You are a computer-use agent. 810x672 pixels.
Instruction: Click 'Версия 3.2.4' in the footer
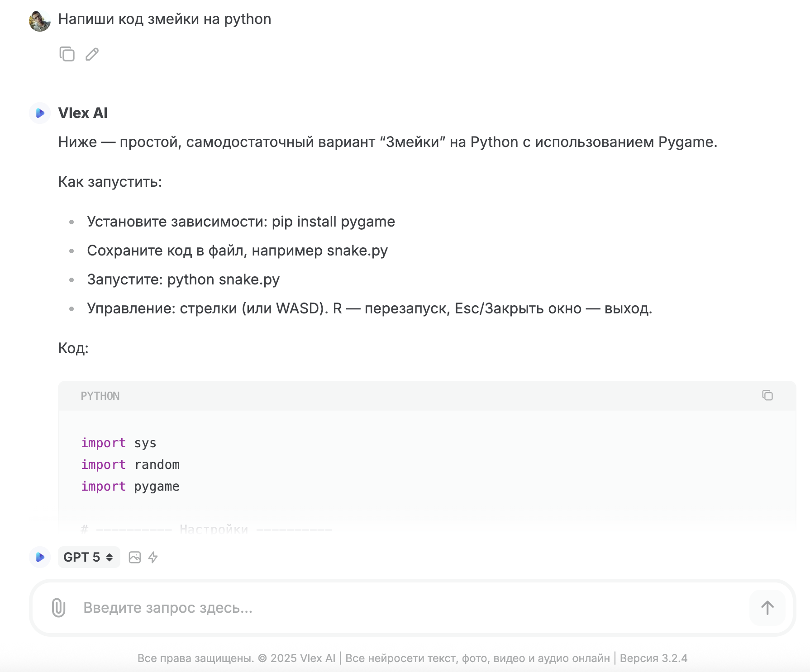pyautogui.click(x=653, y=658)
